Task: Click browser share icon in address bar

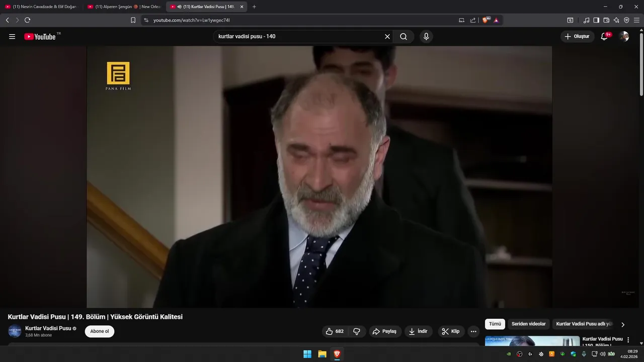Action: 473,20
